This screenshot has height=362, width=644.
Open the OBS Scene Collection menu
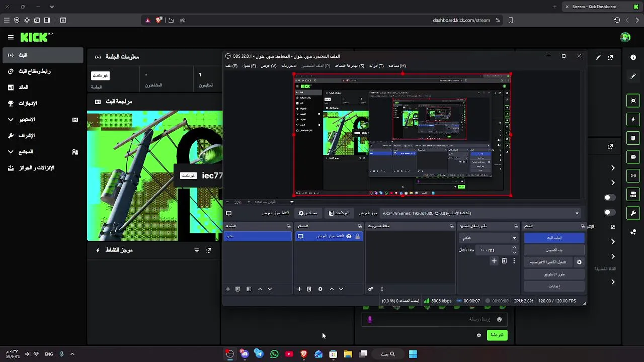350,66
